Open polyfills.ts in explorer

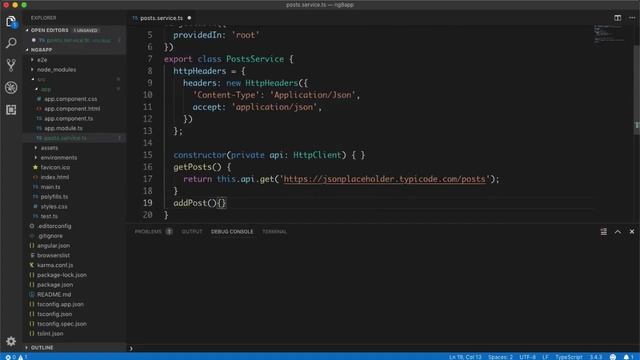[54, 197]
